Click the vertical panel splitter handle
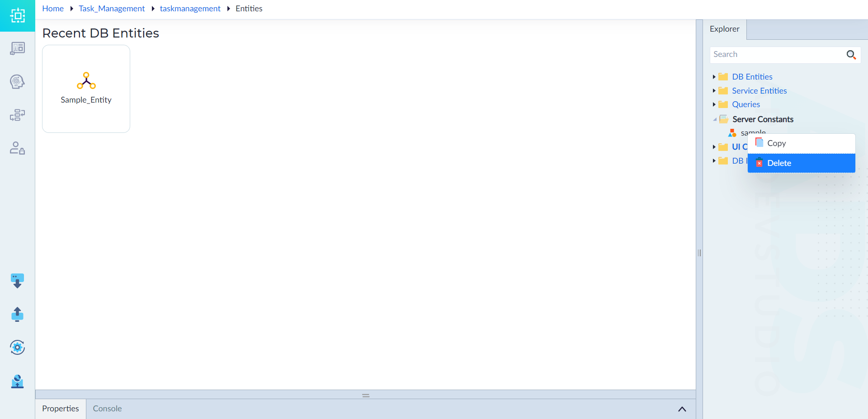Viewport: 868px width, 419px height. tap(699, 253)
